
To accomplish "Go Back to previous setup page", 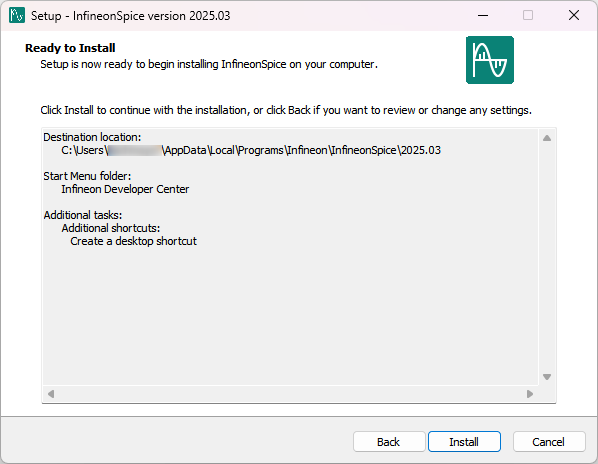I will pyautogui.click(x=389, y=442).
